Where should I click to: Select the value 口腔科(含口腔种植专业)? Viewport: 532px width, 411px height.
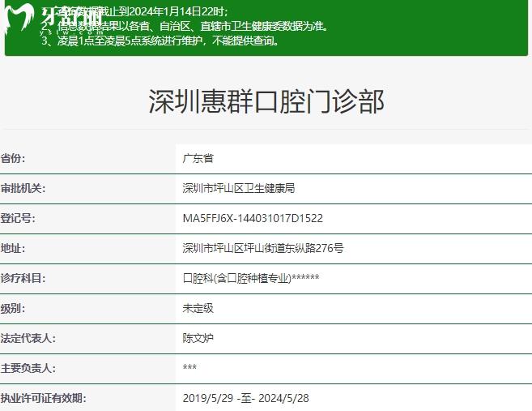point(236,278)
